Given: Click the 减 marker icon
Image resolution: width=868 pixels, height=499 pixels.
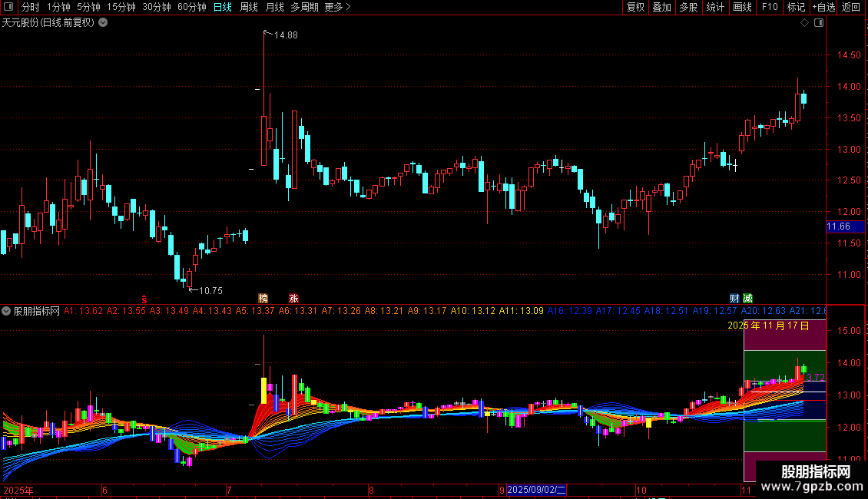Looking at the screenshot, I should pos(748,298).
